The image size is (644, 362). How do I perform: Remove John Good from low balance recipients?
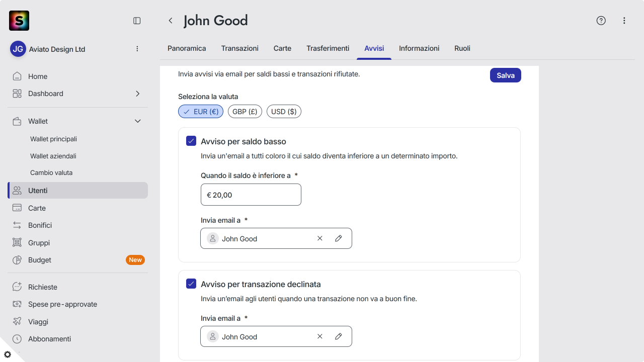[x=320, y=238]
